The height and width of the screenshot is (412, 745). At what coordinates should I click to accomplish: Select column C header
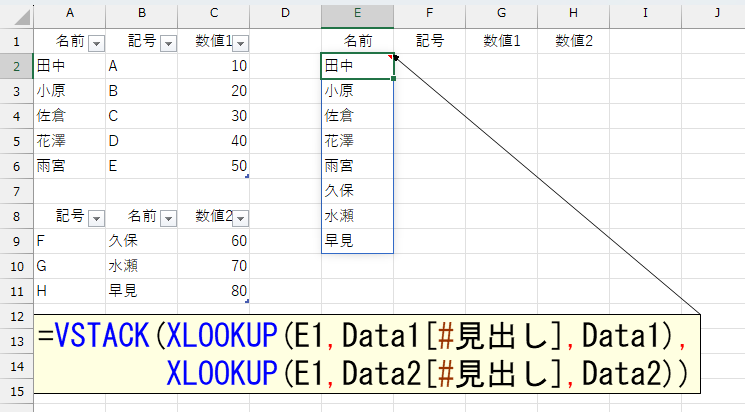click(214, 13)
